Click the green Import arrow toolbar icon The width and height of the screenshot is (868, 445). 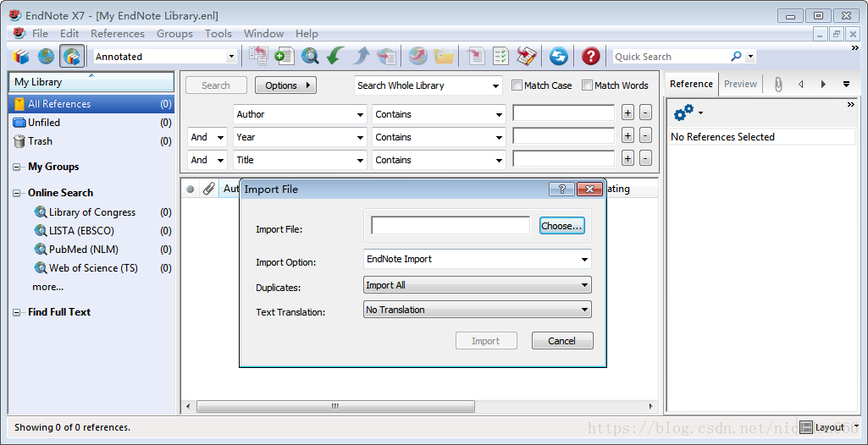point(334,56)
